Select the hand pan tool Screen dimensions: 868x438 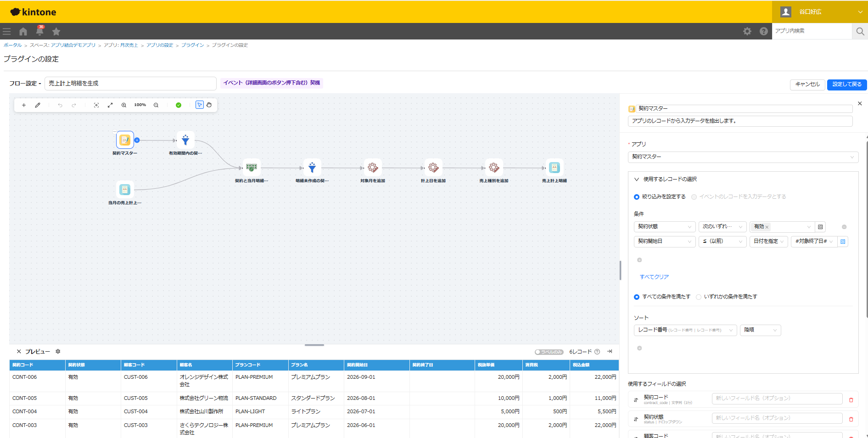209,105
